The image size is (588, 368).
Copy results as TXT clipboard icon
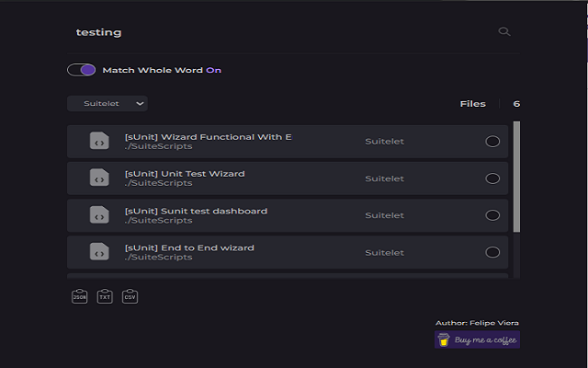tap(105, 296)
